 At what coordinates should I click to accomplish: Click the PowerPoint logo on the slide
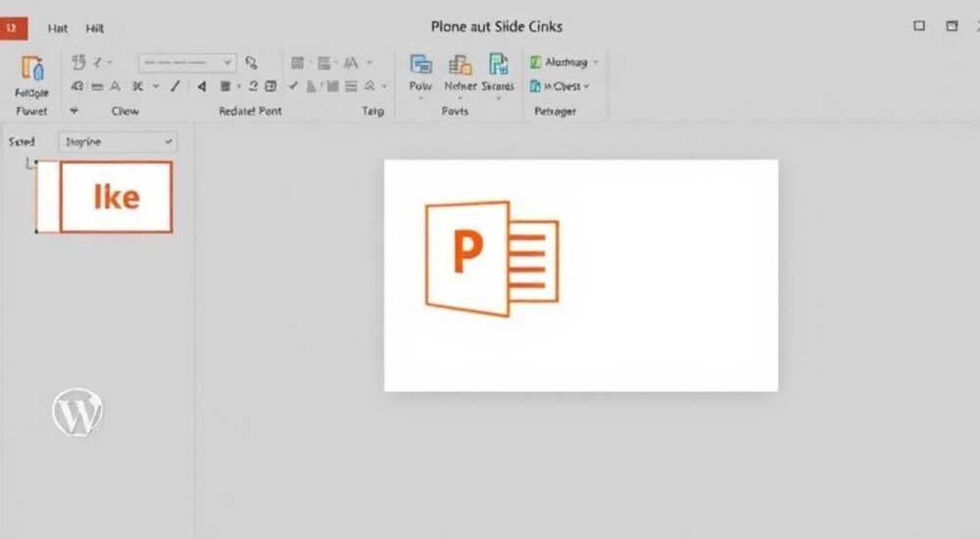tap(492, 259)
